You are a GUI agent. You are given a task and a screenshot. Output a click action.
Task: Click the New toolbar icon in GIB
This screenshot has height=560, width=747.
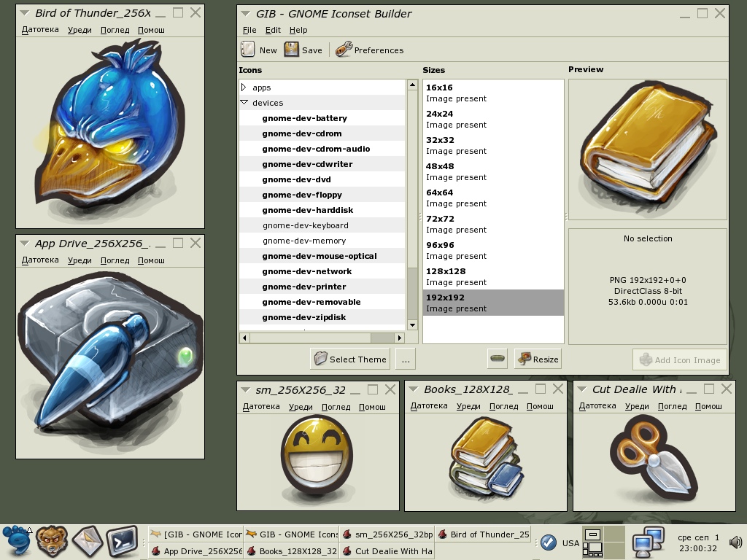[x=248, y=49]
